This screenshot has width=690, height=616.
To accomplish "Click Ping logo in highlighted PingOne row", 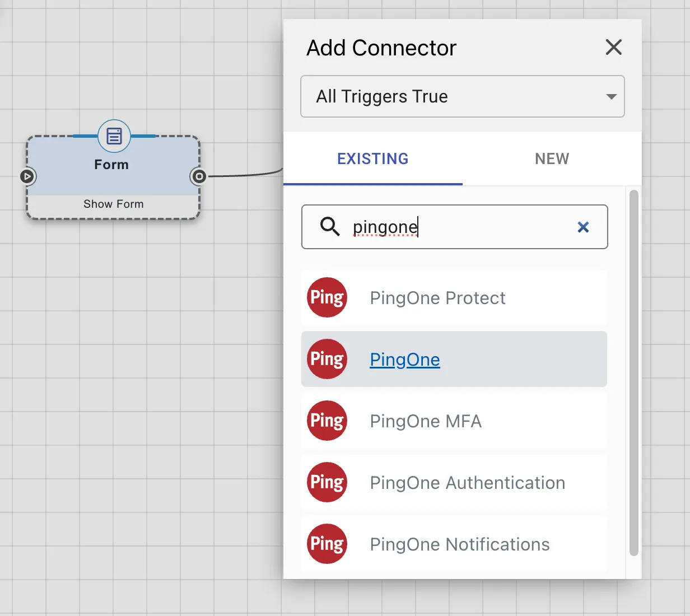I will pyautogui.click(x=327, y=359).
